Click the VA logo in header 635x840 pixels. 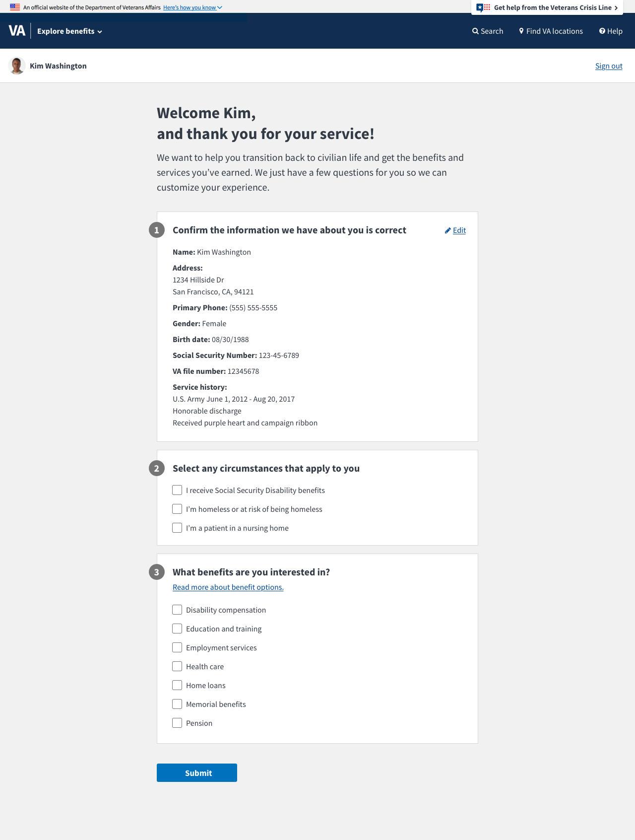(x=17, y=31)
